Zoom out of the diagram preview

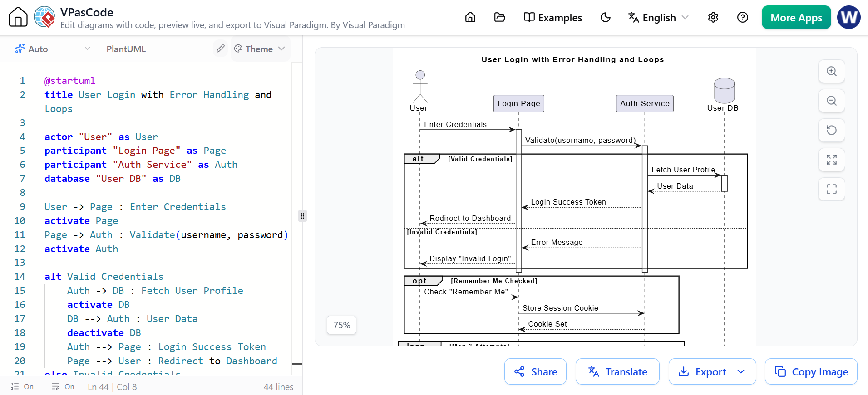[832, 101]
